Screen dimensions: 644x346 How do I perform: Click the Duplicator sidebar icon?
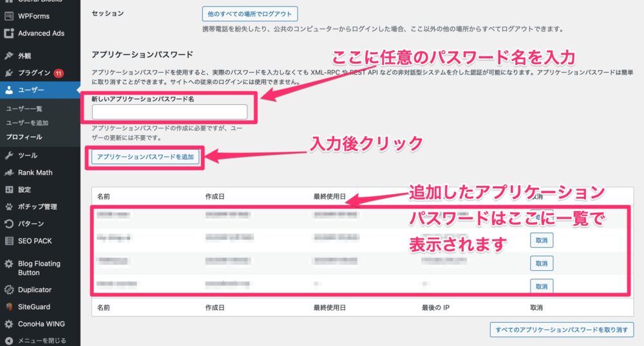pyautogui.click(x=9, y=290)
